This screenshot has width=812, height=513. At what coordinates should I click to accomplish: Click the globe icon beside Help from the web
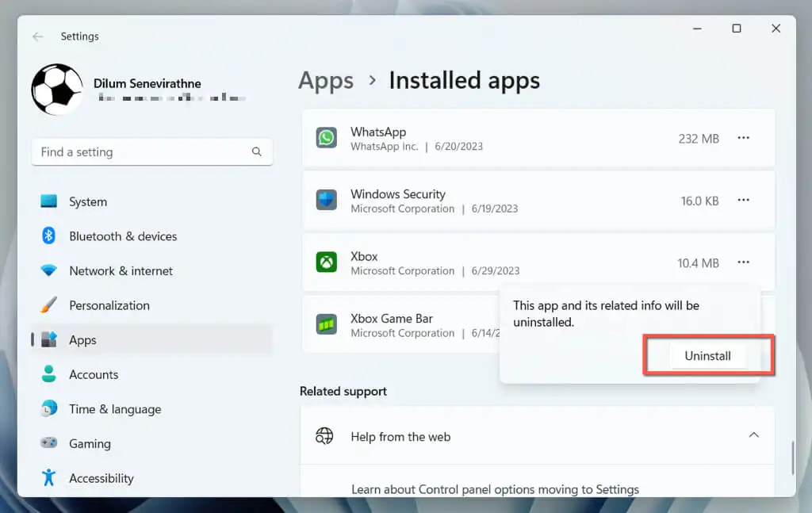[x=324, y=436]
